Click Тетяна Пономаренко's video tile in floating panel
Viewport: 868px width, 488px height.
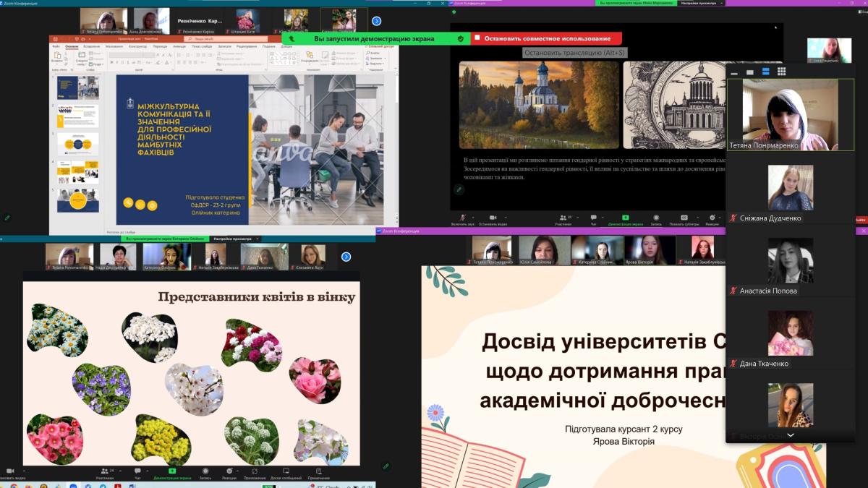790,114
